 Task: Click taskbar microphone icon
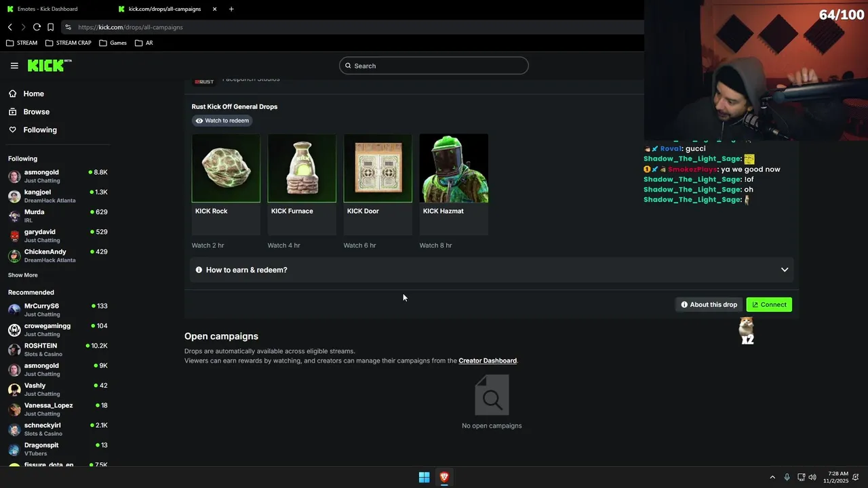pos(787,477)
